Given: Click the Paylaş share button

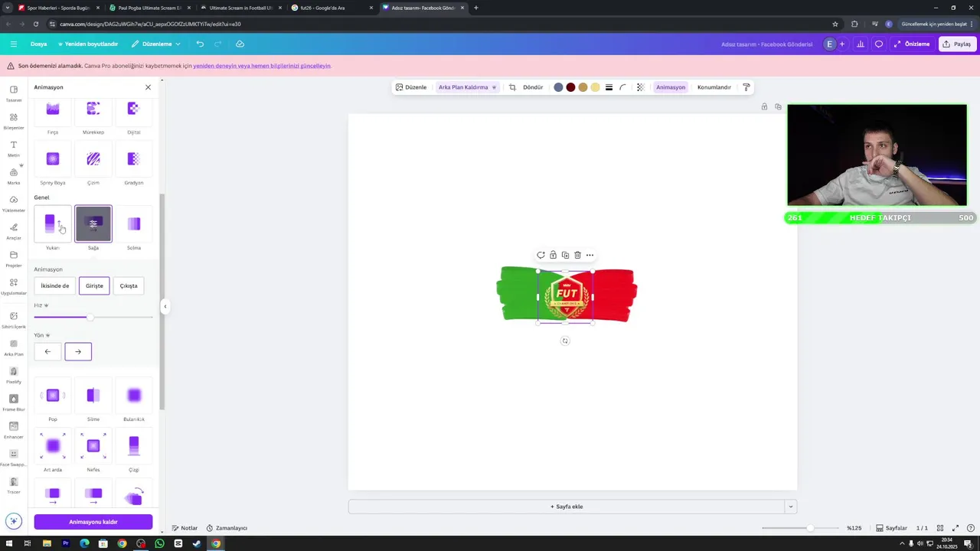Looking at the screenshot, I should click(957, 44).
